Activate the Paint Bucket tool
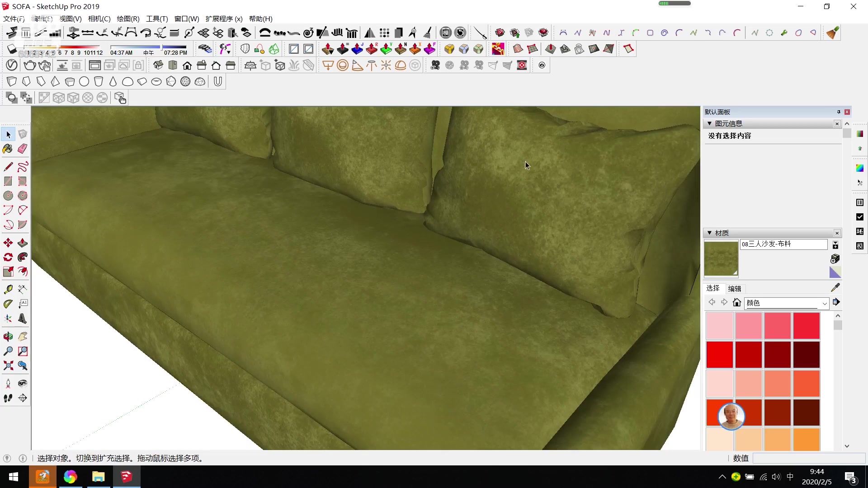The image size is (868, 488). 8,149
